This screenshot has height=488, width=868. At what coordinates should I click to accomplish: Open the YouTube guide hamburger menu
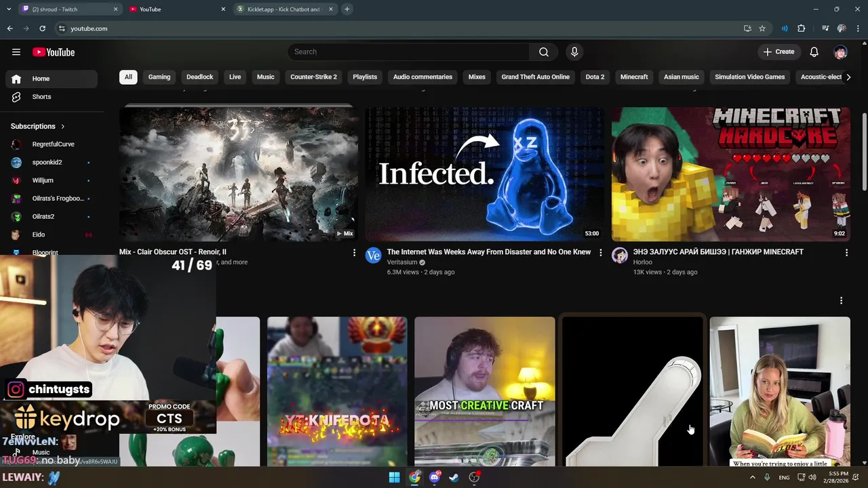click(16, 52)
